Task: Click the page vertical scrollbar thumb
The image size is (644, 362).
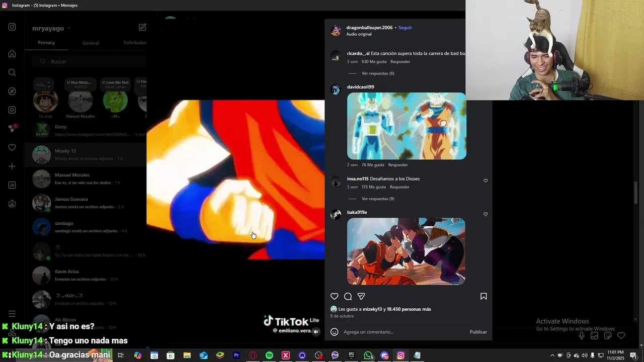Action: point(636,193)
